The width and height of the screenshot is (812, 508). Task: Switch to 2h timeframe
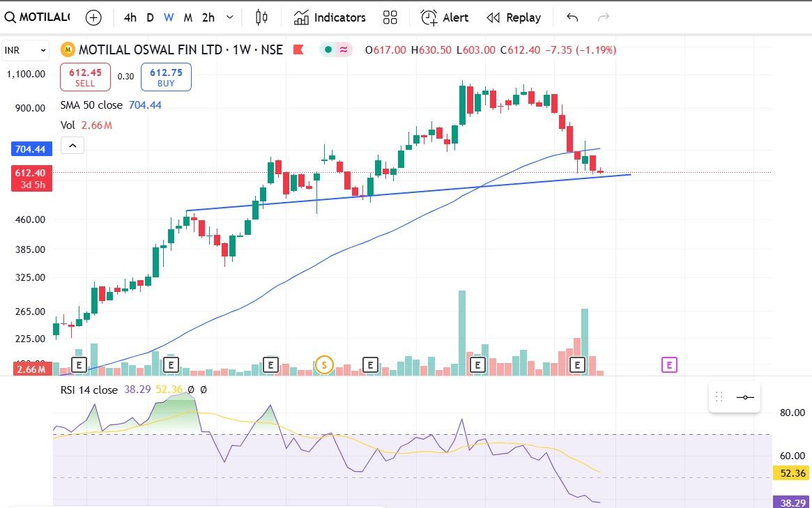tap(208, 17)
